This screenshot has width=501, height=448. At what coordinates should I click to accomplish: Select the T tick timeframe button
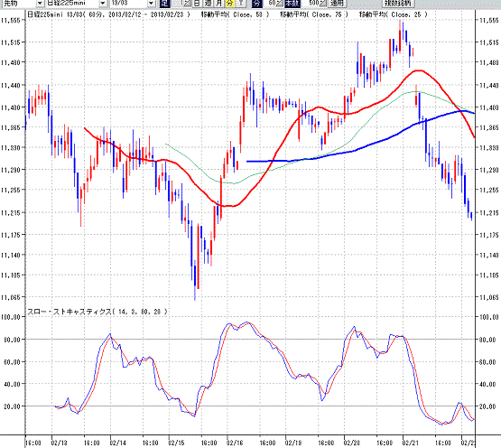[x=241, y=4]
